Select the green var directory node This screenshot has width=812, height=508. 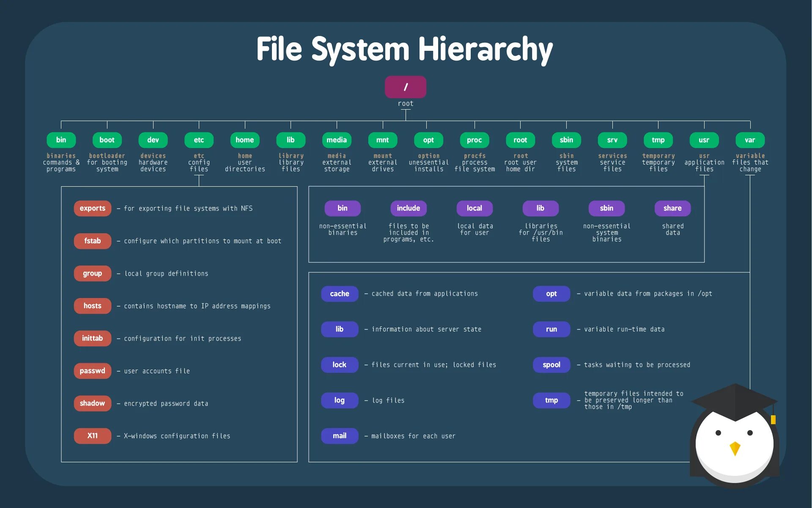pyautogui.click(x=749, y=140)
